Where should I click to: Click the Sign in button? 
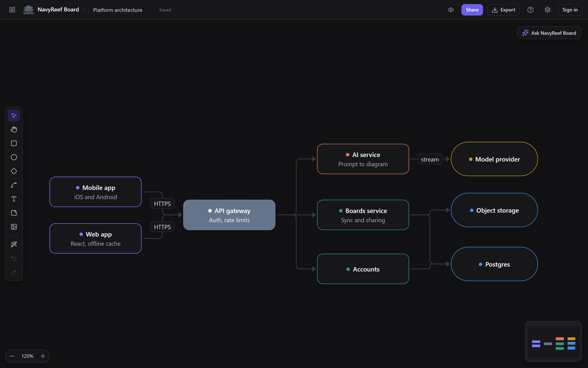[570, 10]
